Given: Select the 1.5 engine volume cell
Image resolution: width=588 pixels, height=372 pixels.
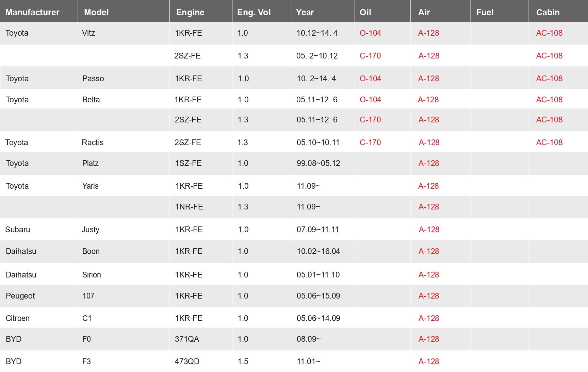Looking at the screenshot, I should point(243,361).
